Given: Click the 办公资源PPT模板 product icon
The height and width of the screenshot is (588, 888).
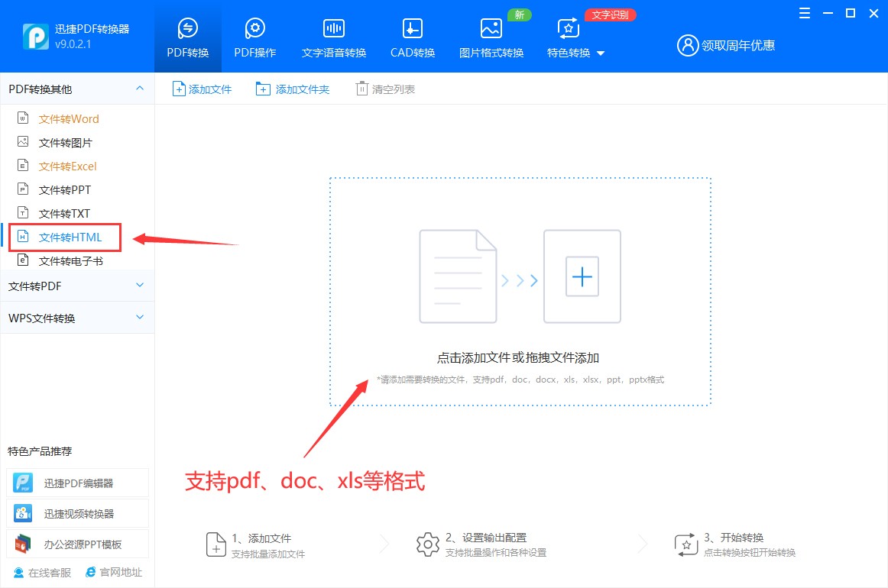Looking at the screenshot, I should [23, 544].
